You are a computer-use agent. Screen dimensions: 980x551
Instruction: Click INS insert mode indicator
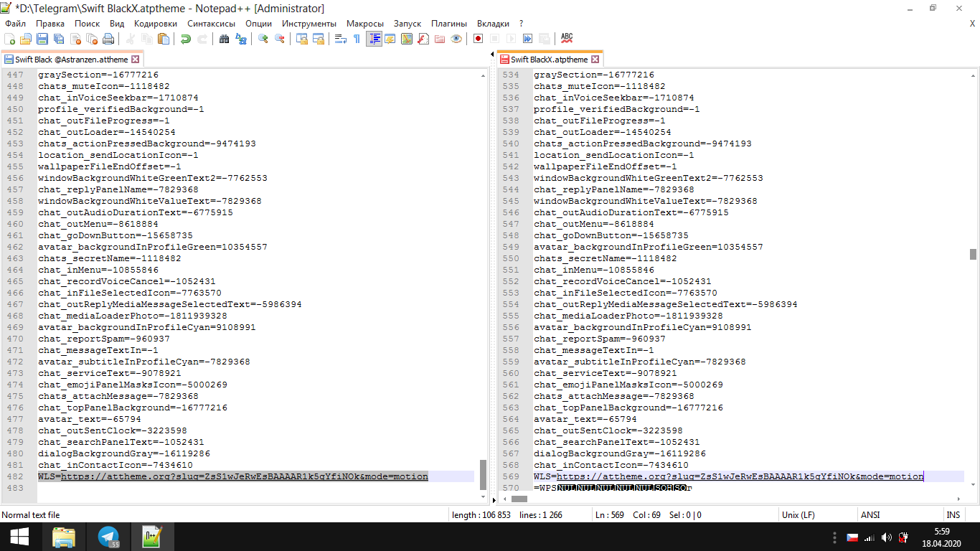click(953, 515)
